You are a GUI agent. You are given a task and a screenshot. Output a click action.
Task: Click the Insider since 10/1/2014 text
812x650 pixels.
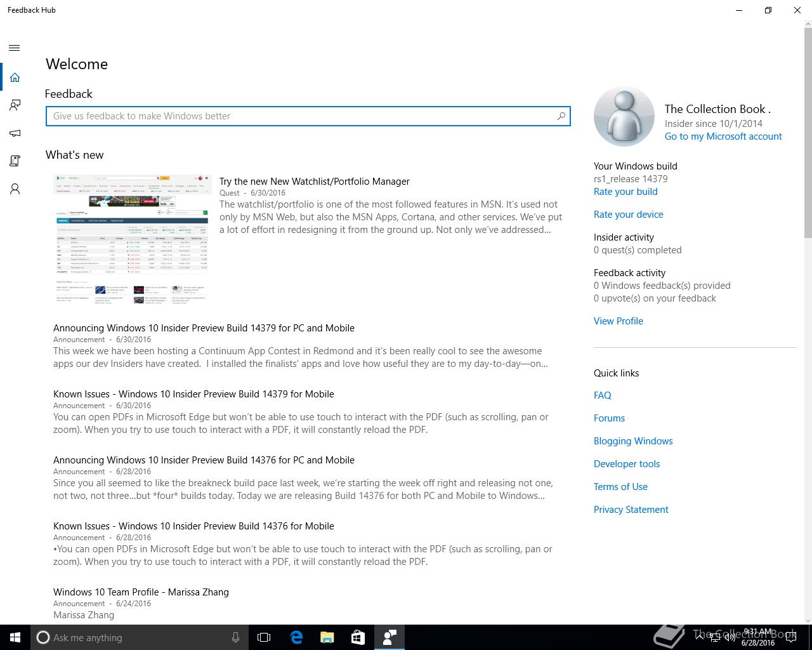pos(714,124)
